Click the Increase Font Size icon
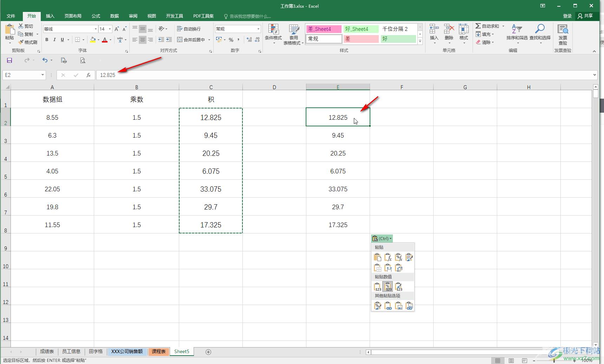Viewport: 604px width, 364px height. coord(117,29)
